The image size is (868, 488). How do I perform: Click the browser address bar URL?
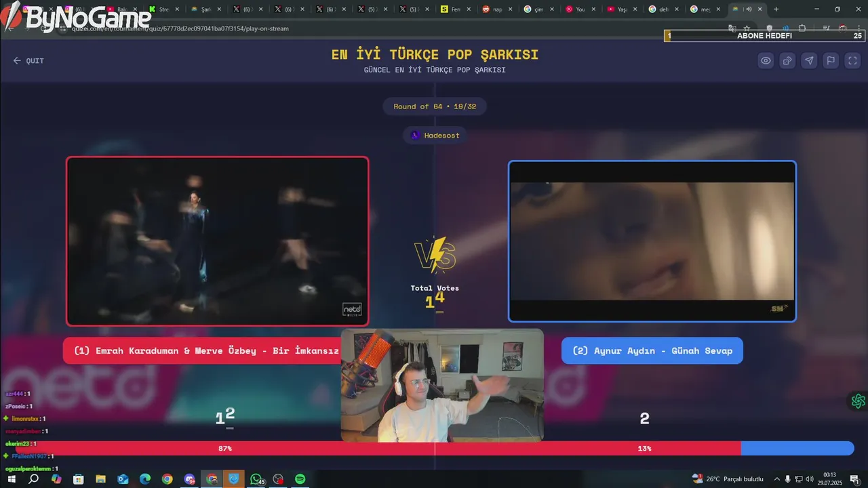180,28
